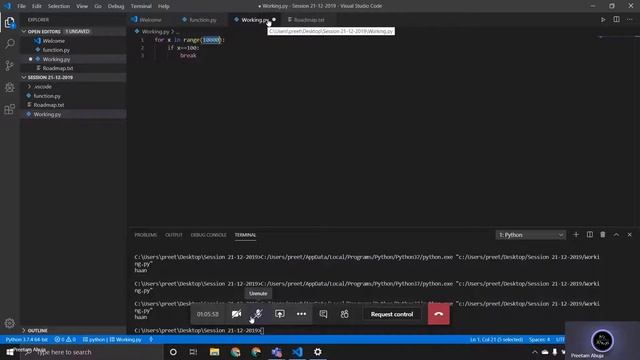640x360 pixels.
Task: Open Settings gear on Windows taskbar
Action: (x=318, y=352)
